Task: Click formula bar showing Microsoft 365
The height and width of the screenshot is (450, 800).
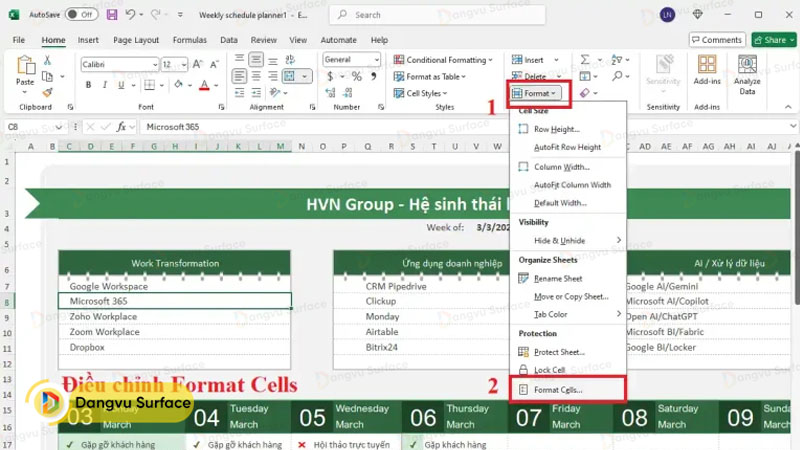Action: pyautogui.click(x=464, y=127)
